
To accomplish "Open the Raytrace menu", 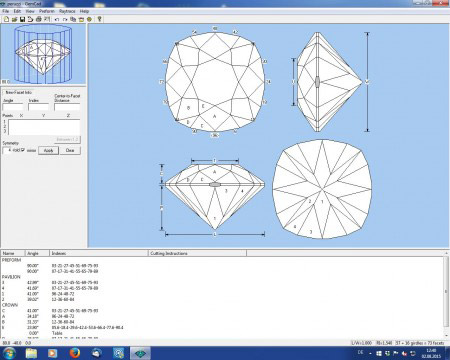I will 67,11.
